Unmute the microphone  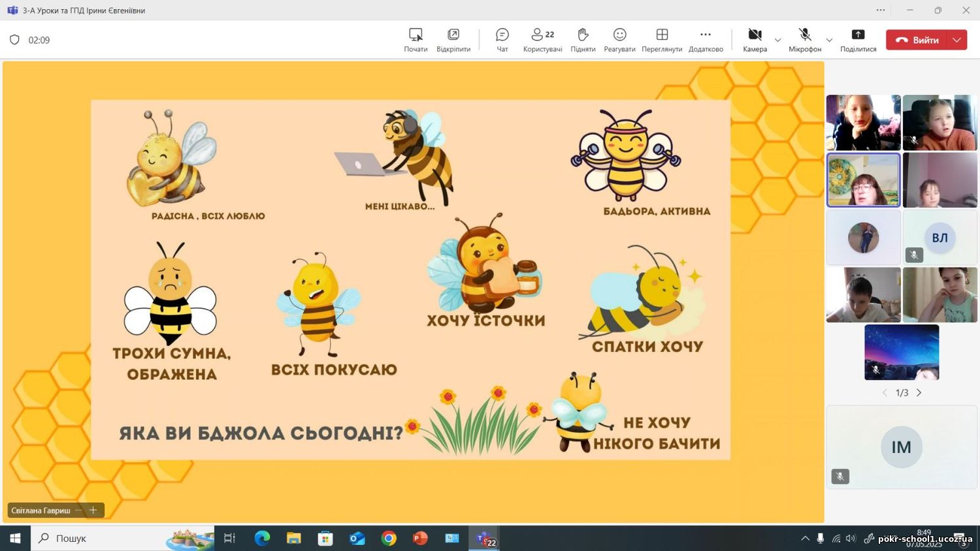tap(805, 39)
